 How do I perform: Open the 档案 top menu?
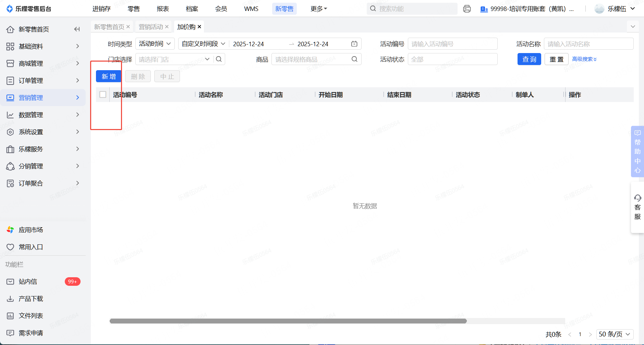click(192, 9)
